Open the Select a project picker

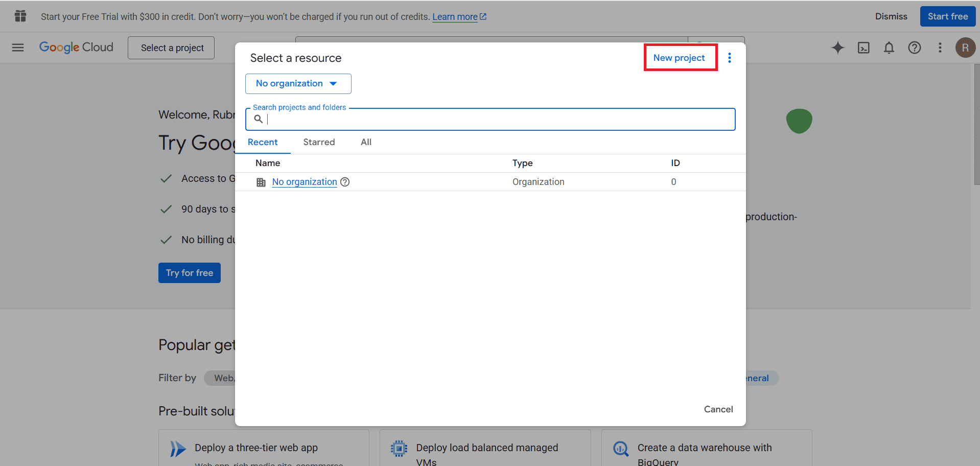(x=171, y=48)
